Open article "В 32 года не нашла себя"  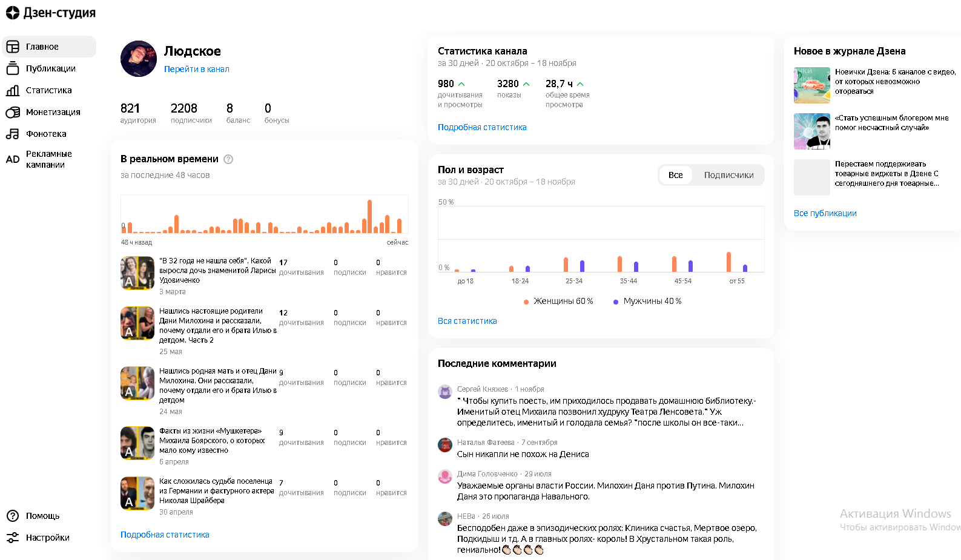[217, 271]
